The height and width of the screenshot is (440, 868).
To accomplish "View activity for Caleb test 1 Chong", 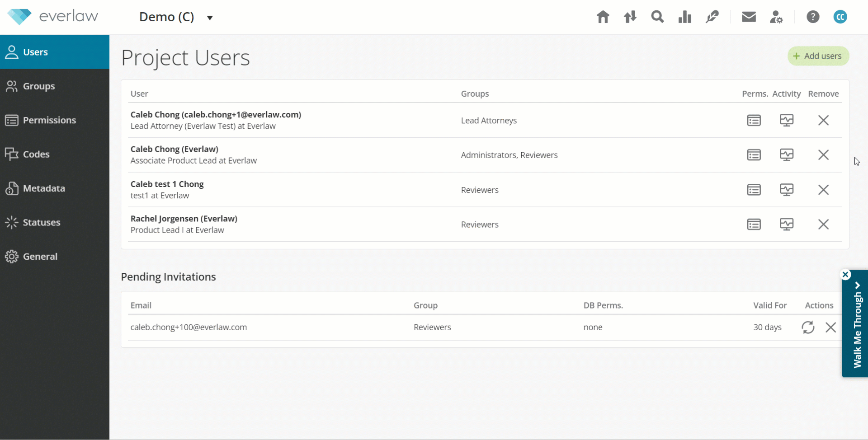I will [787, 190].
